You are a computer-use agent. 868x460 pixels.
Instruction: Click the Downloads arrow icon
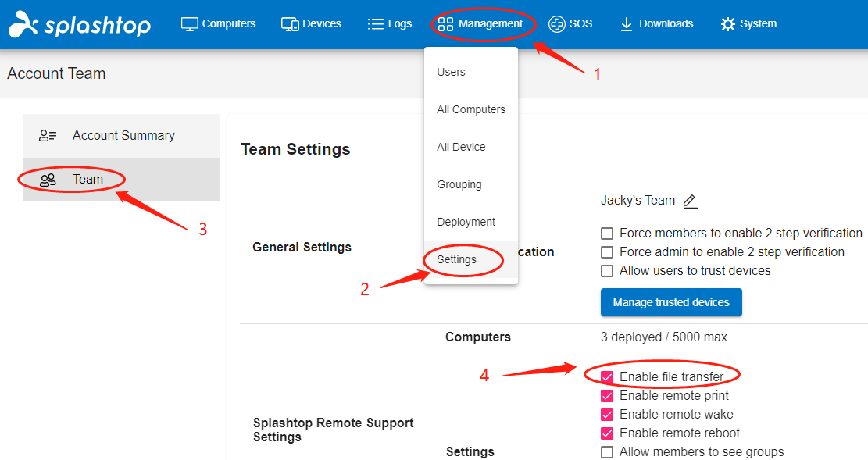tap(626, 24)
